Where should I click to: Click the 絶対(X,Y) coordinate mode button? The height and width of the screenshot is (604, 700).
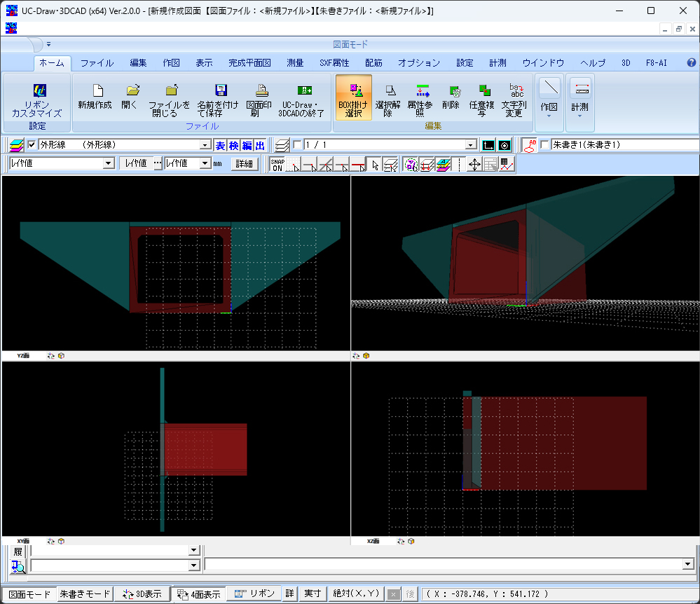point(356,593)
